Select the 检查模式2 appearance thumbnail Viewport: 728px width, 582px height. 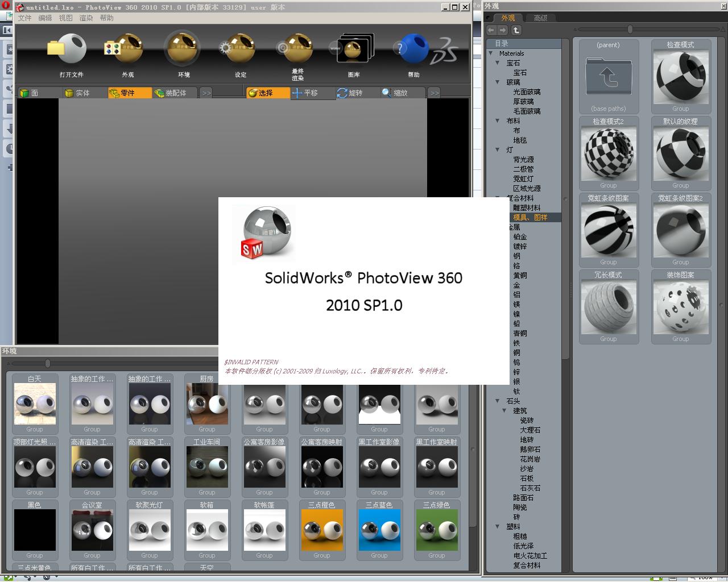(x=609, y=153)
